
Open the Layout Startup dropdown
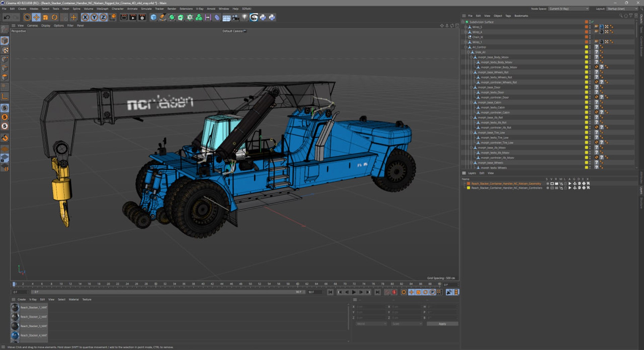pos(622,9)
